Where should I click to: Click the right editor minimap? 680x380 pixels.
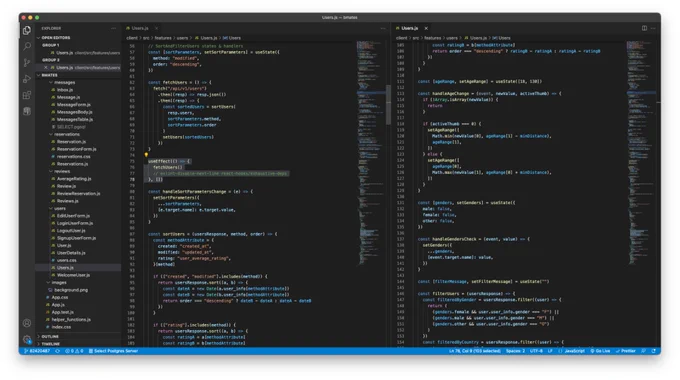coord(641,152)
